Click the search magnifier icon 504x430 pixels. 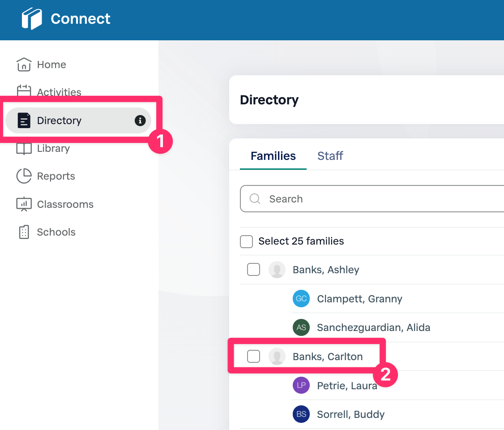[255, 199]
